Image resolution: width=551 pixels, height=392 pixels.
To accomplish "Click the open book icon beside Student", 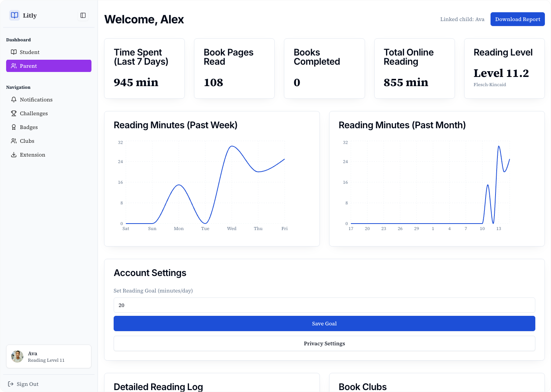I will [x=14, y=52].
